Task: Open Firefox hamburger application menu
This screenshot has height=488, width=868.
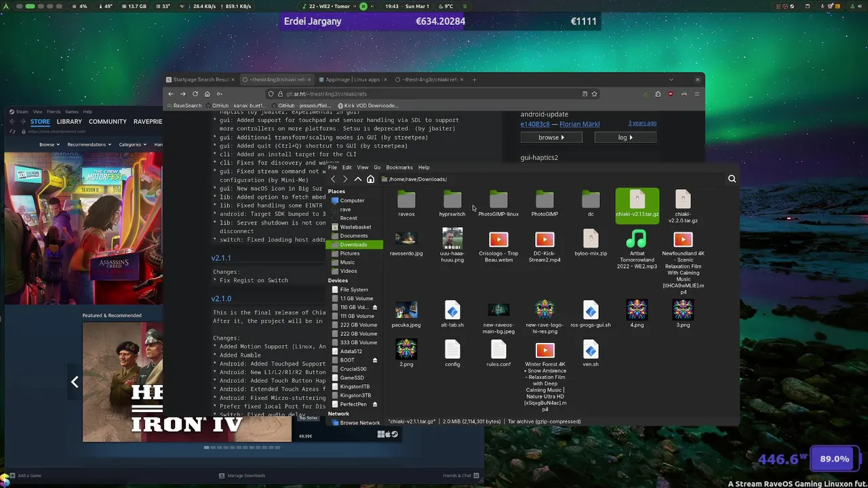Action: [697, 94]
